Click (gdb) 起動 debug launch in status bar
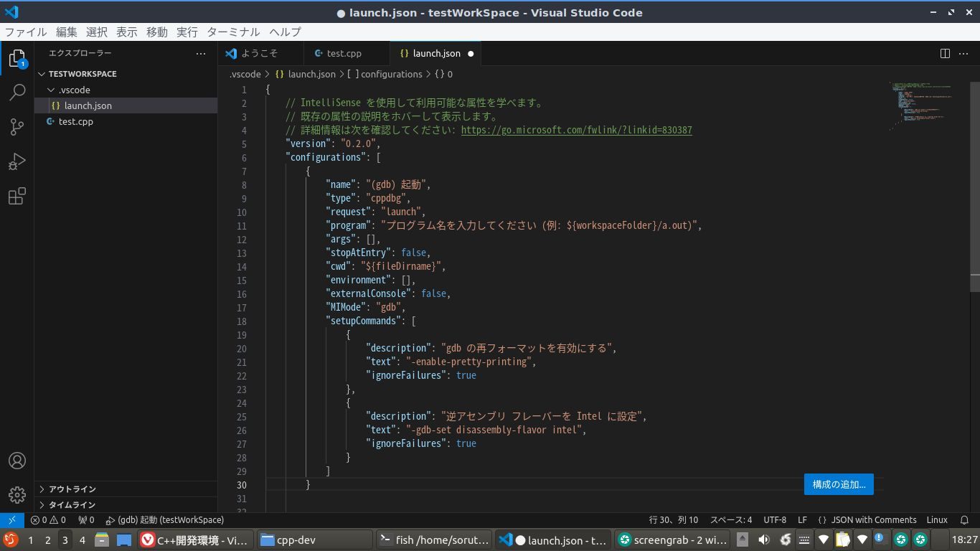 [x=164, y=519]
